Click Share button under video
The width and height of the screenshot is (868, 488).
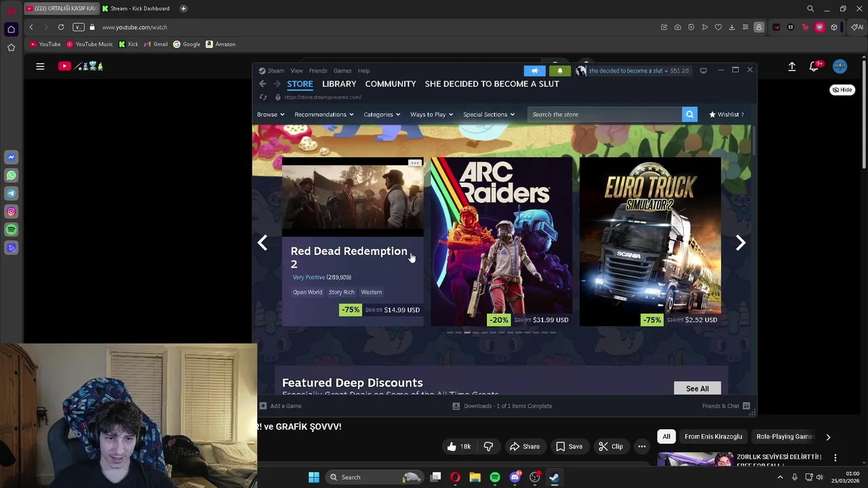coord(524,447)
